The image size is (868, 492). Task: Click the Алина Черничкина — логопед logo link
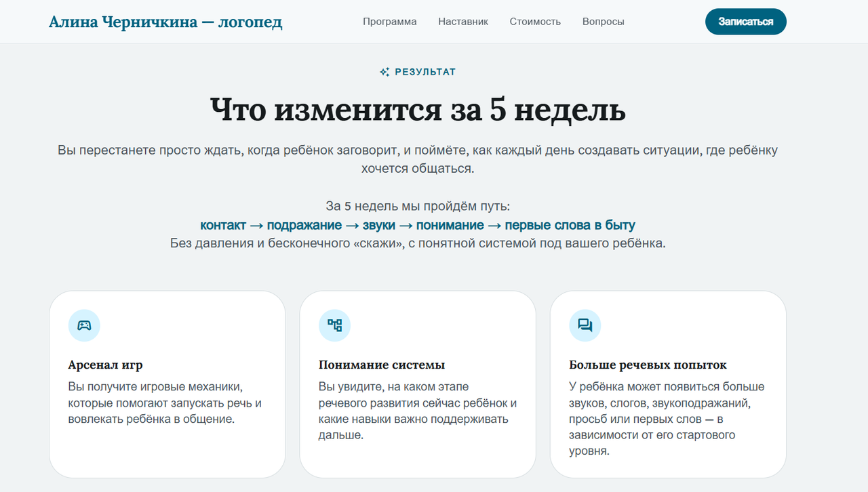[165, 22]
